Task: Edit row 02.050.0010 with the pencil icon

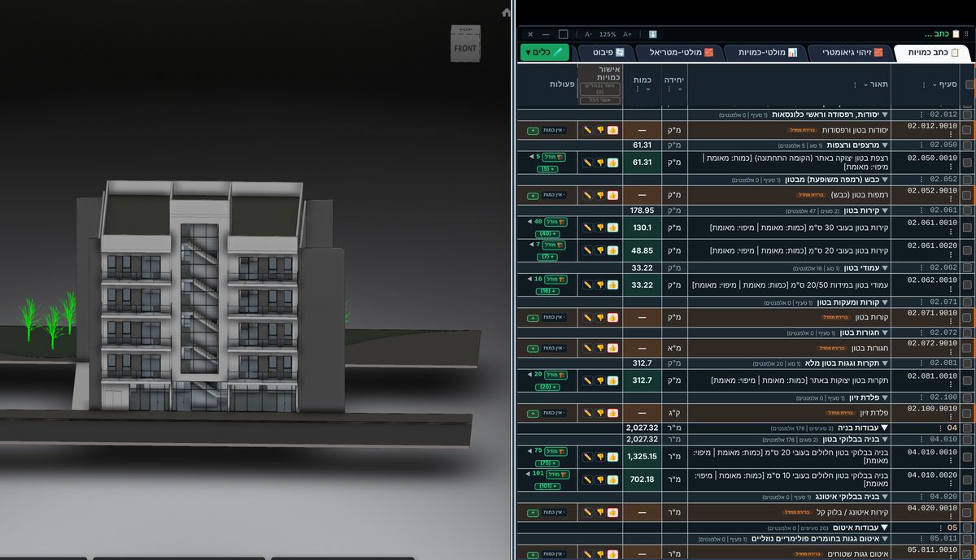Action: 587,162
